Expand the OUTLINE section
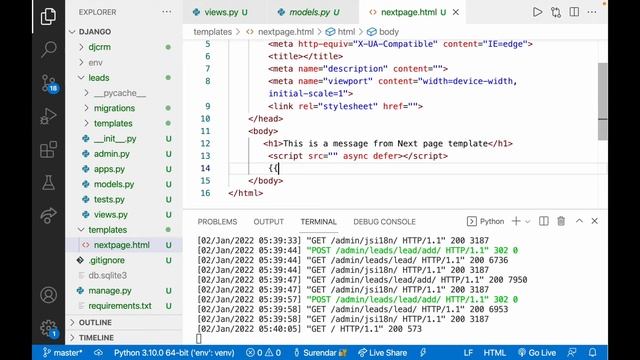 click(x=95, y=322)
